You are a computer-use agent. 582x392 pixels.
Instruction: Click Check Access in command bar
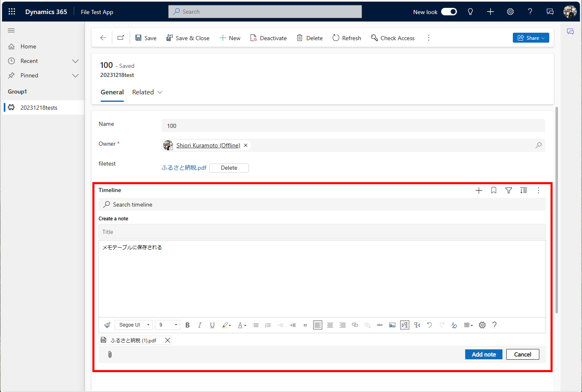click(393, 38)
